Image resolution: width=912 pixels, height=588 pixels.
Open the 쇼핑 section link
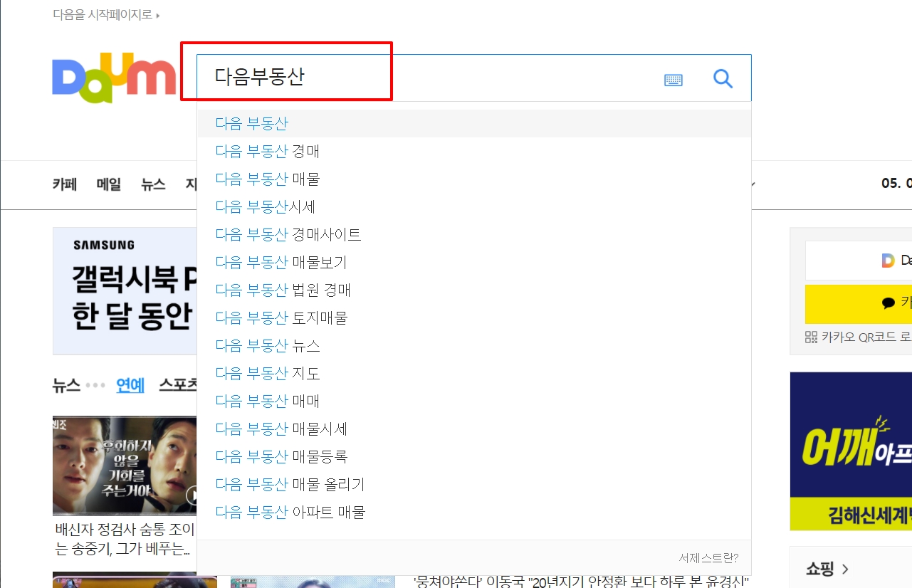click(827, 569)
